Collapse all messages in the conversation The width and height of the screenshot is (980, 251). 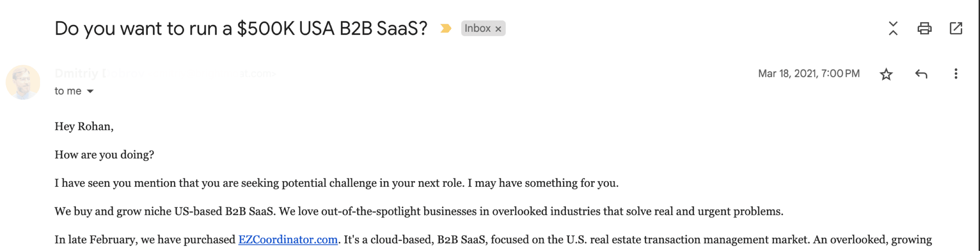[893, 29]
